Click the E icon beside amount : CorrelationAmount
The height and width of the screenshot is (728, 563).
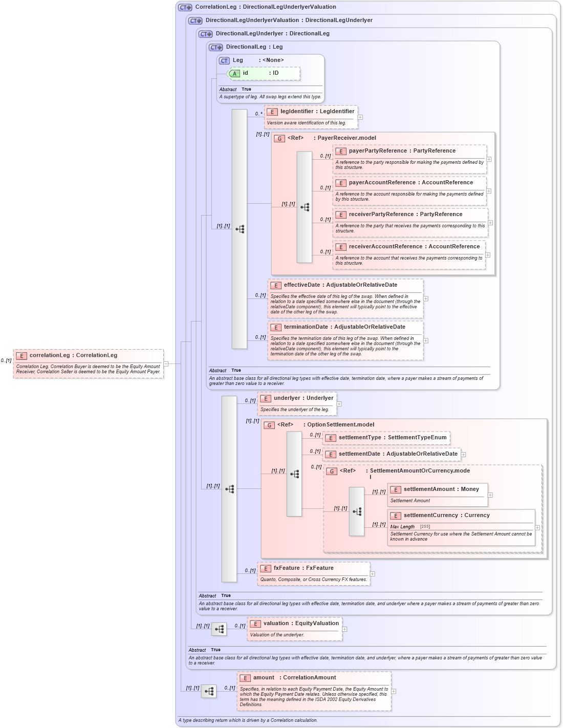[245, 677]
